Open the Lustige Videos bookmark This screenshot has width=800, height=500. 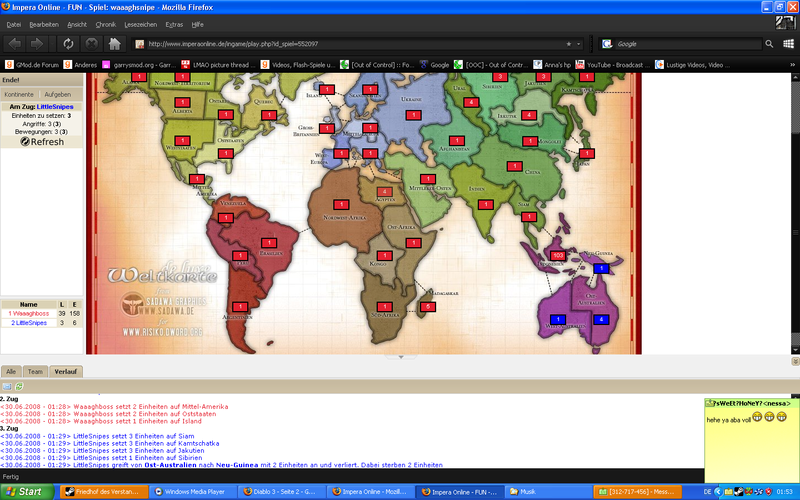[x=692, y=65]
